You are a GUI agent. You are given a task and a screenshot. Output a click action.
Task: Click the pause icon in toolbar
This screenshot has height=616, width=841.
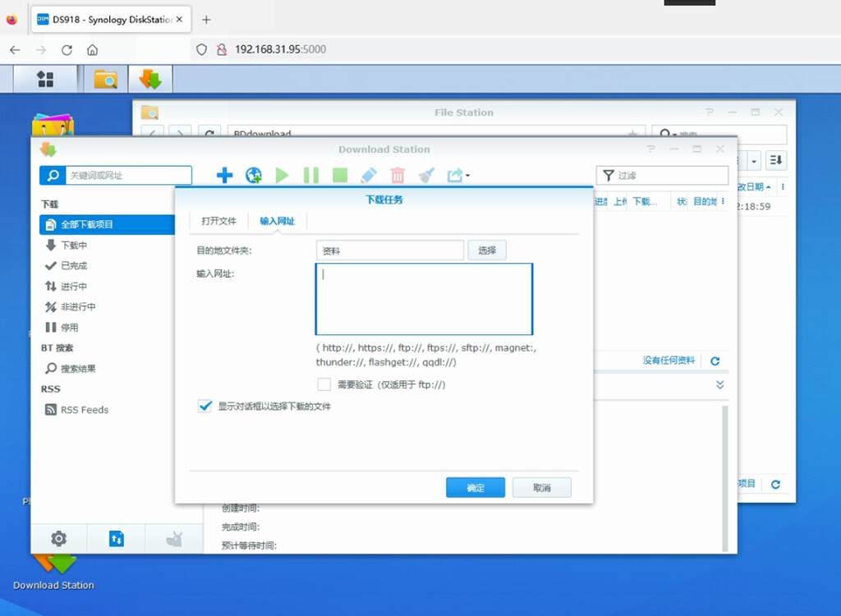pyautogui.click(x=310, y=175)
